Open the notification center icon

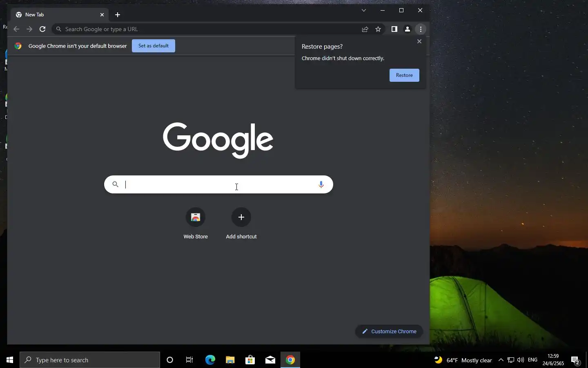(575, 360)
